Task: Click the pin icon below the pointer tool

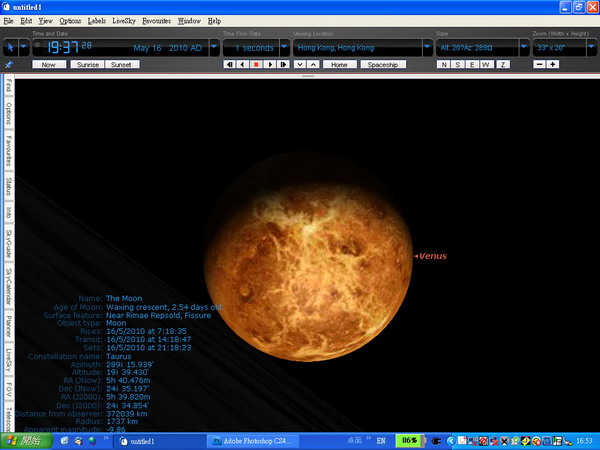Action: tap(9, 64)
